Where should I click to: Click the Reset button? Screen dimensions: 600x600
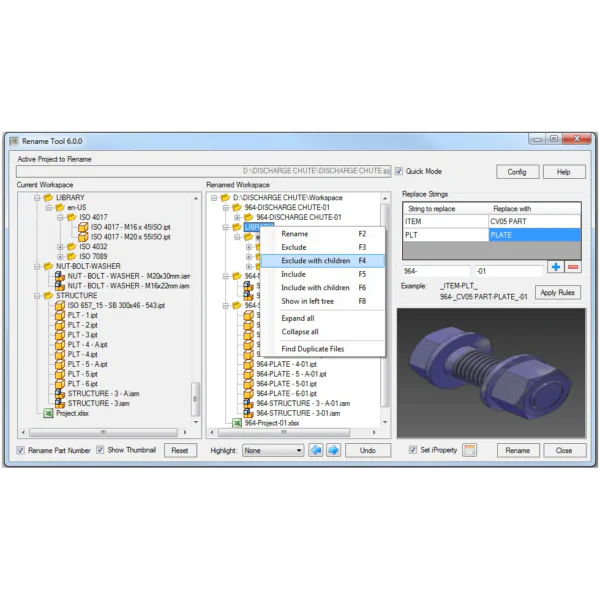(180, 450)
